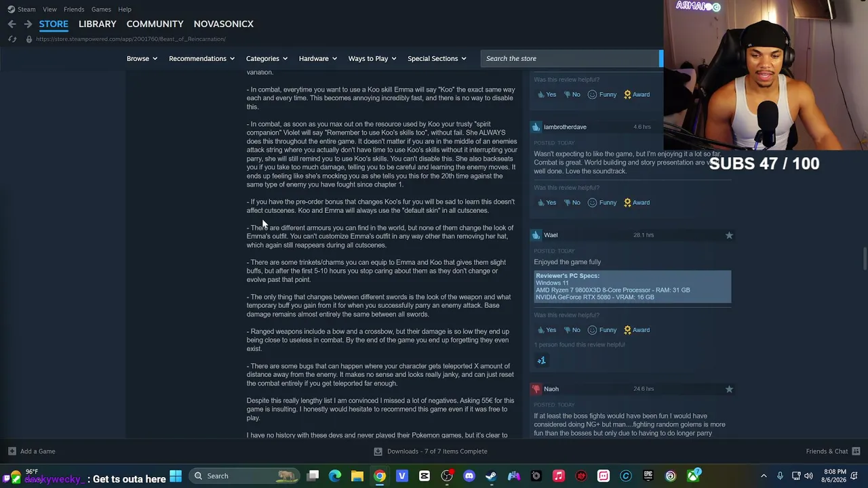Click the Add a Game link
868x488 pixels.
click(x=38, y=451)
